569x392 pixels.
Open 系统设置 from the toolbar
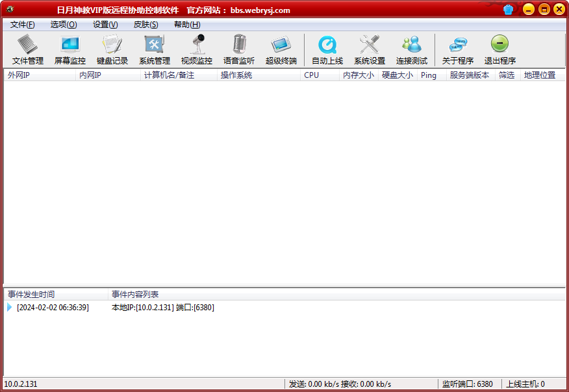tap(369, 50)
